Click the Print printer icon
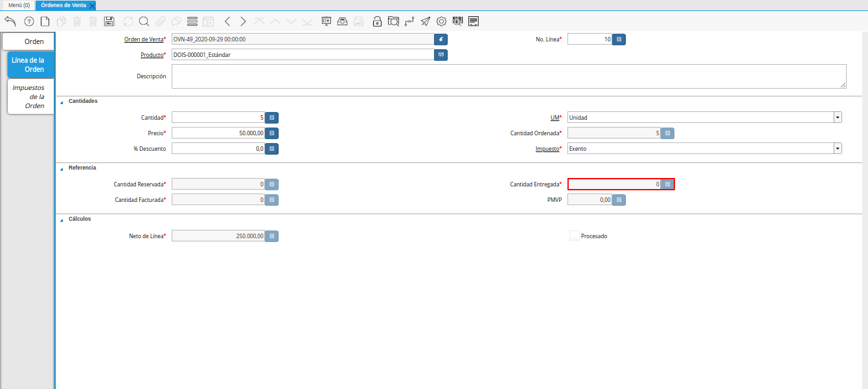 (358, 21)
